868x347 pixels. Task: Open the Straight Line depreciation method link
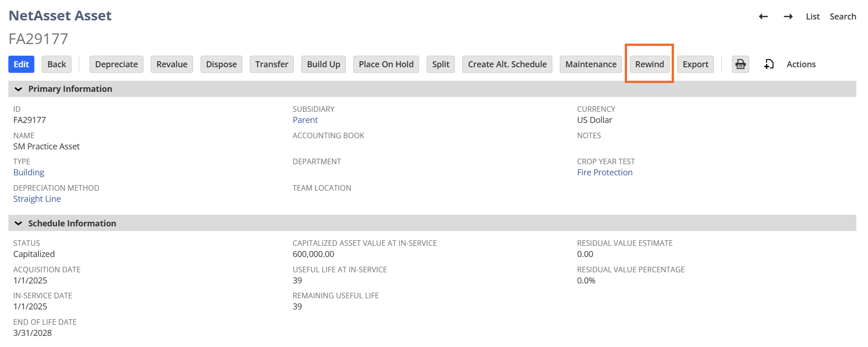37,199
